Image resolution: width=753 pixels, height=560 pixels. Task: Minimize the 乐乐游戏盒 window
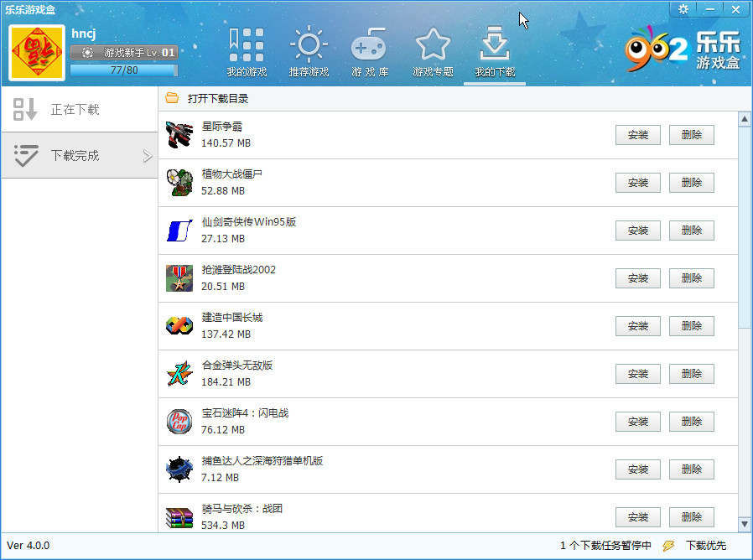[709, 9]
